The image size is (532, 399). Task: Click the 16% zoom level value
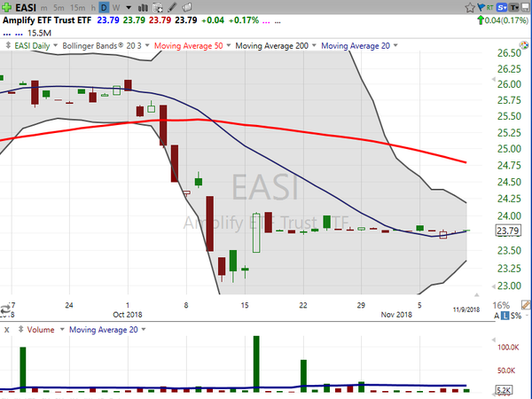pos(501,305)
